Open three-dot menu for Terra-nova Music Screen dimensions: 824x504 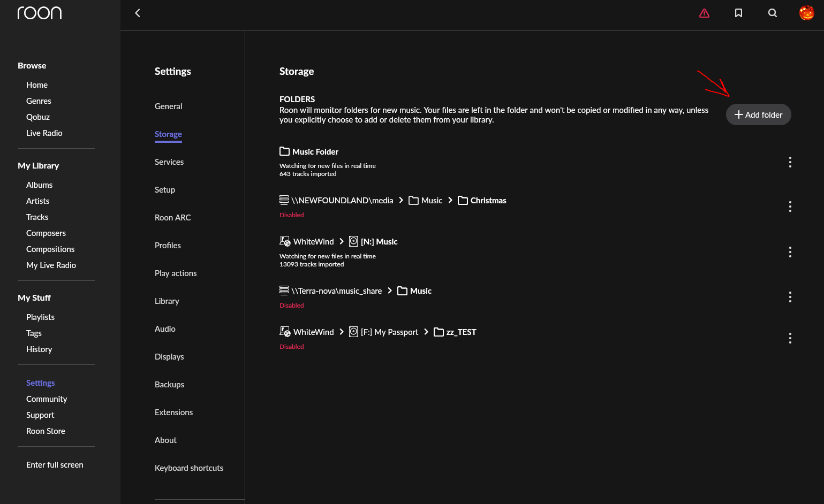tap(790, 297)
